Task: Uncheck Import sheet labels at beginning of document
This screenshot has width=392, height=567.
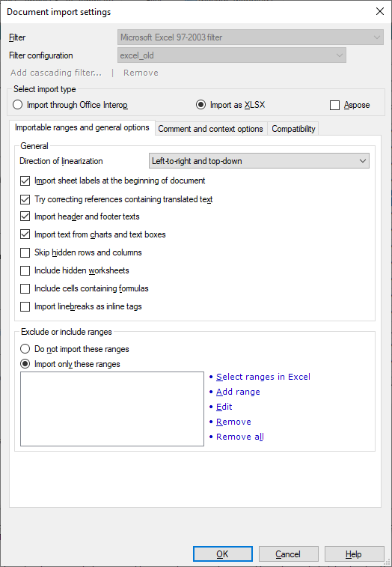Action: pos(113,181)
